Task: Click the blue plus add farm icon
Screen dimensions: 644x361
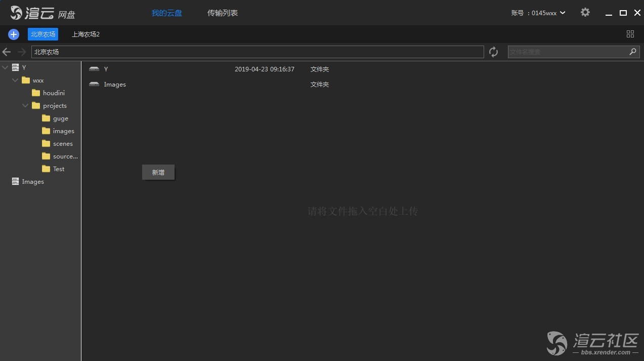Action: tap(14, 34)
